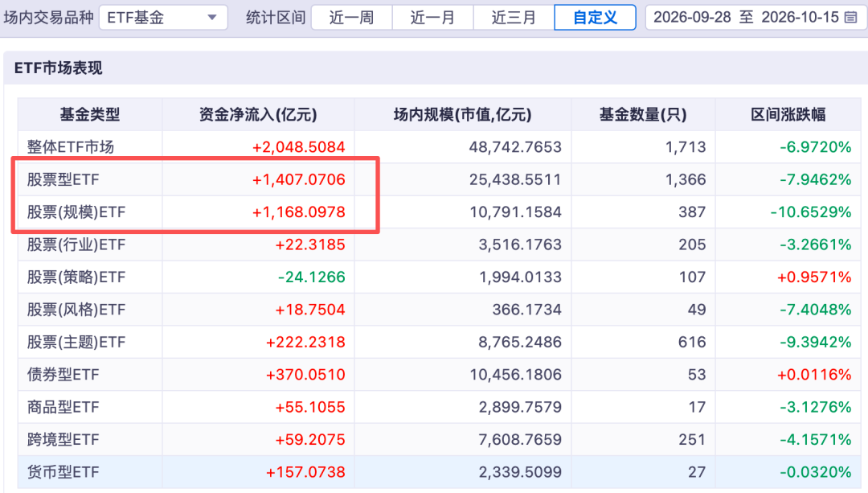Select the 货币型ETF row label

click(63, 473)
